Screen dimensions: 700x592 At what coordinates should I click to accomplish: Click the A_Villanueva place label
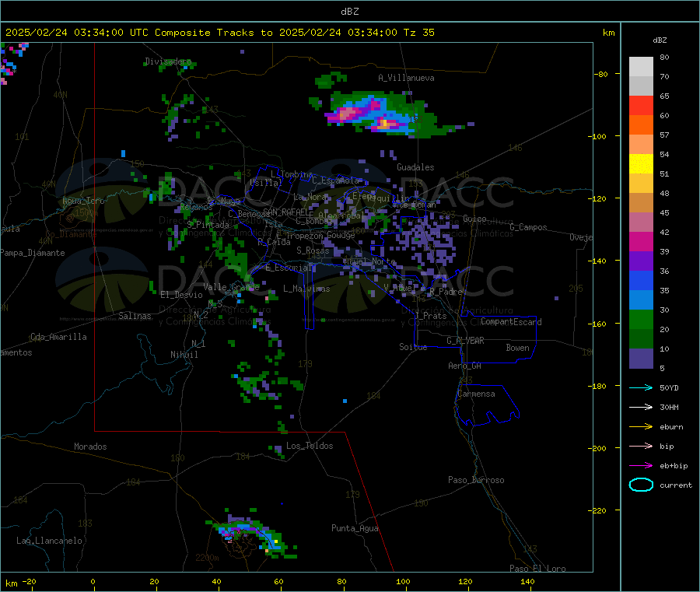406,78
